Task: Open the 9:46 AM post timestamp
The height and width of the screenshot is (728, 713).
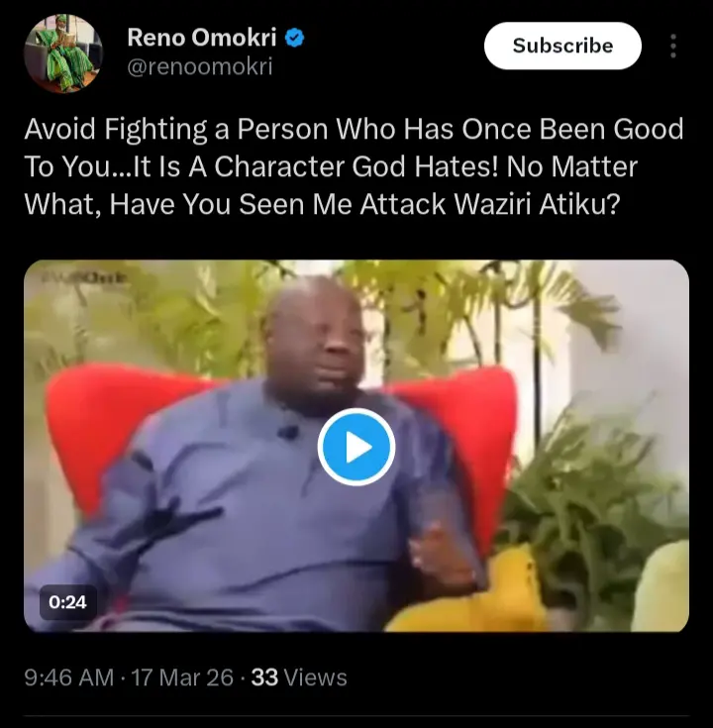Action: [x=68, y=677]
